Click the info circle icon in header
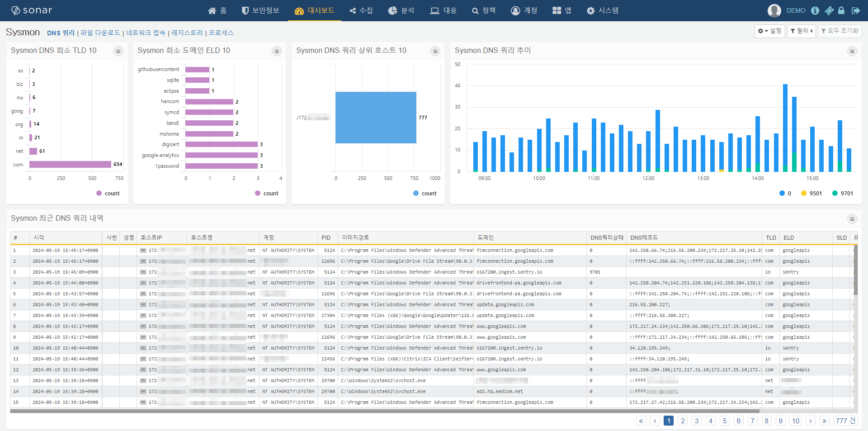The height and width of the screenshot is (431, 868). coord(815,10)
